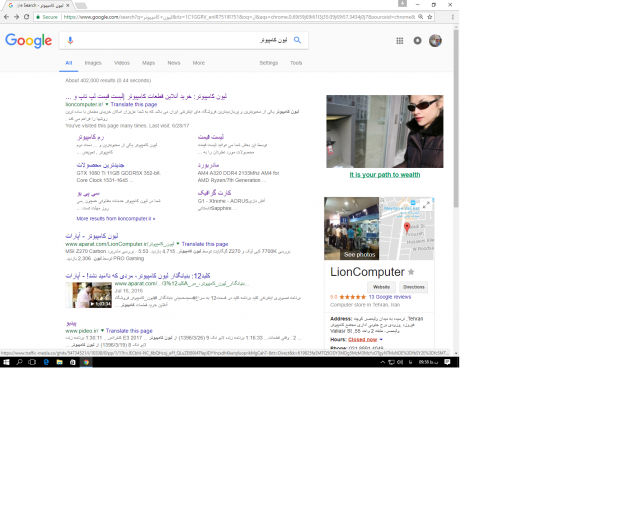
Task: Click Translate this page for lioncomputer.ir
Action: coord(134,104)
